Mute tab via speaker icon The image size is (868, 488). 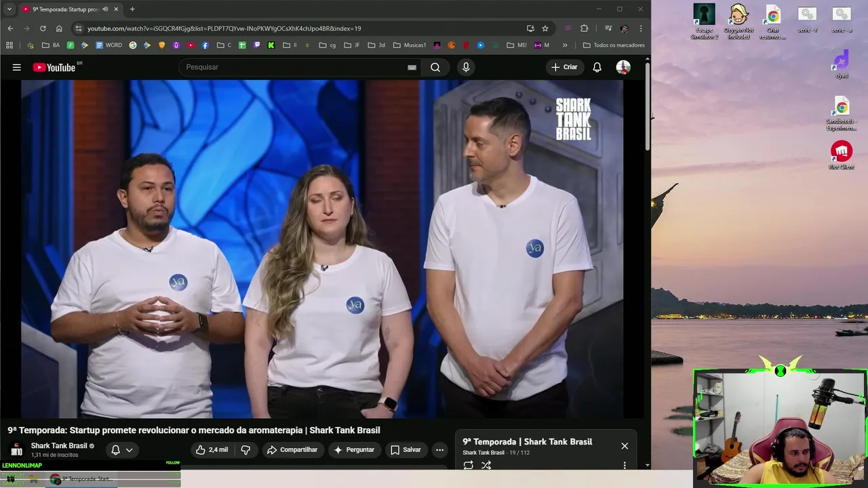point(105,9)
